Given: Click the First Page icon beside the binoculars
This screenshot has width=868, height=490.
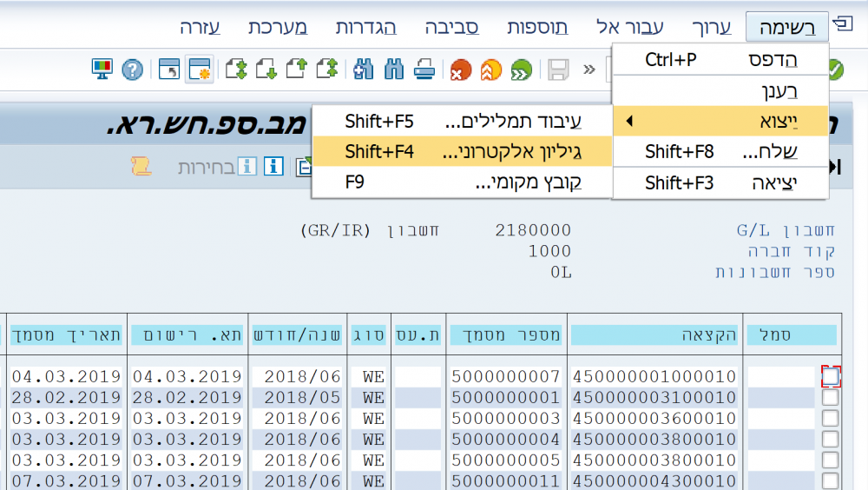Looking at the screenshot, I should click(x=327, y=70).
